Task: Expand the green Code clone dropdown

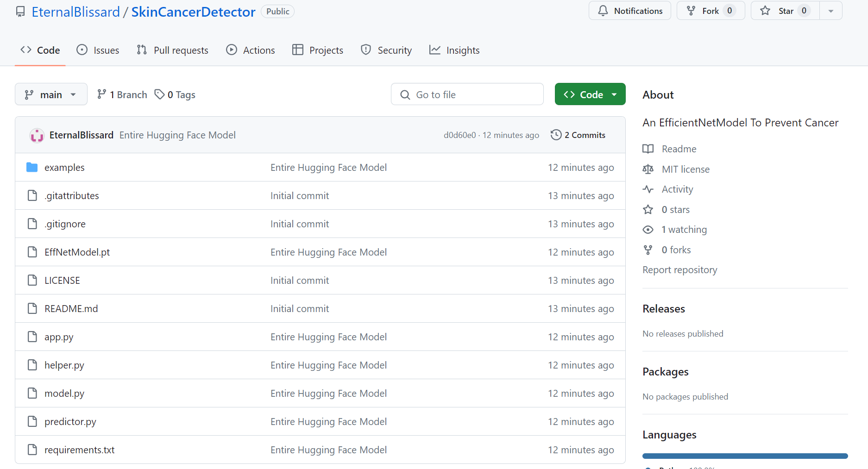Action: click(590, 94)
